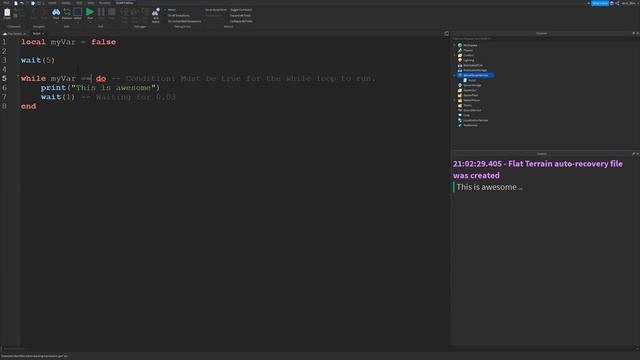
Task: Click the Find binoculars icon
Action: 56,12
